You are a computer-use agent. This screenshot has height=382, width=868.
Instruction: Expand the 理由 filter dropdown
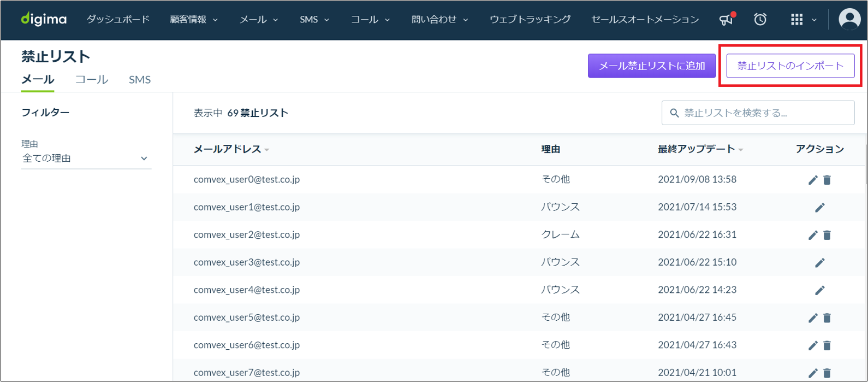coord(86,158)
